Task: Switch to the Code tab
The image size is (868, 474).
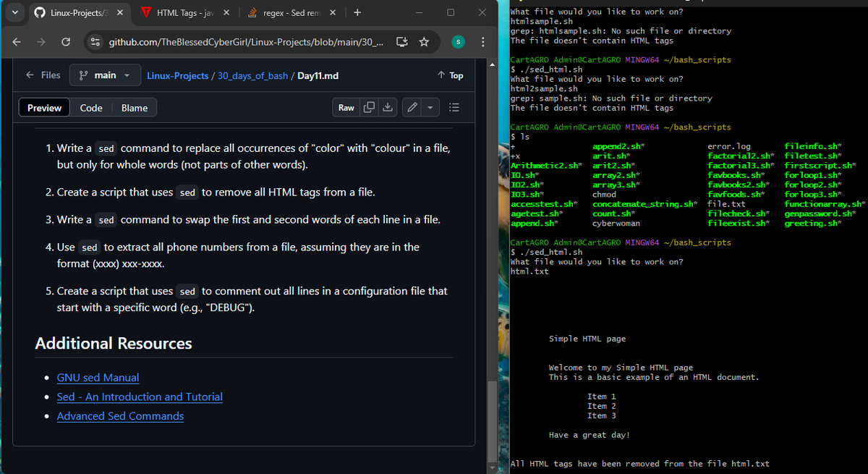Action: coord(91,106)
